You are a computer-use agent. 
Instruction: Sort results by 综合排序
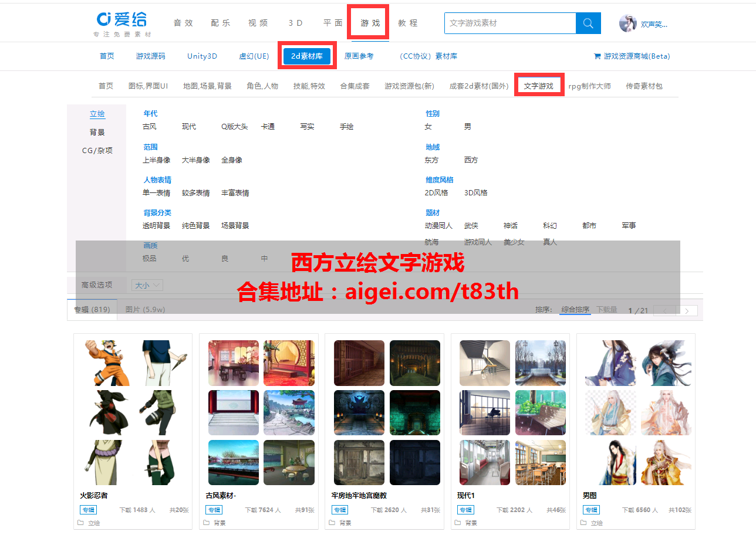(575, 309)
